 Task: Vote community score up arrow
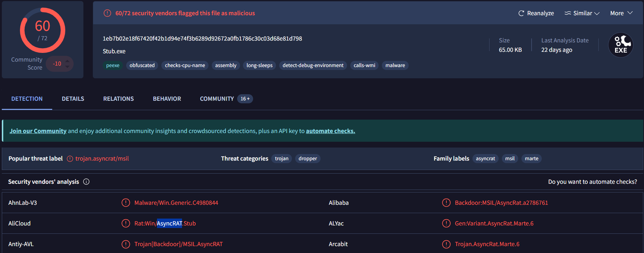[x=67, y=61]
